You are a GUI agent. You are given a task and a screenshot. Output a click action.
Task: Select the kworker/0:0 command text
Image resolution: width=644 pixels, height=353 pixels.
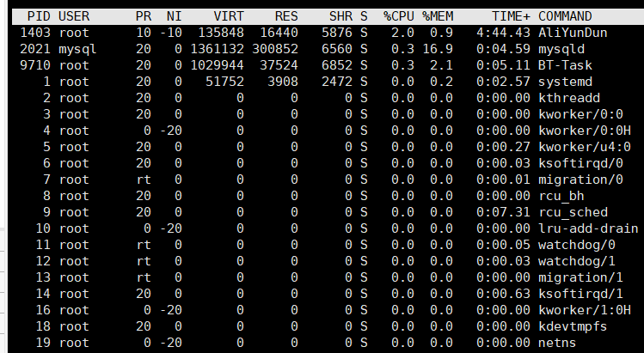click(580, 114)
